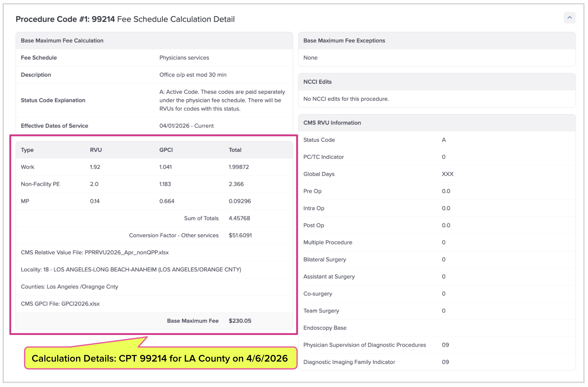Click the Conversion Factor $51.6091 value

[240, 235]
